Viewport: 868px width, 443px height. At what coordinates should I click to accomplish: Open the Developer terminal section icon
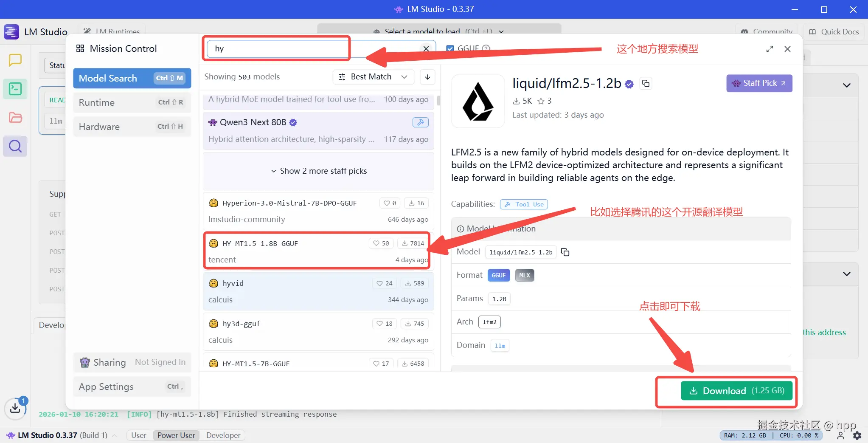tap(15, 89)
